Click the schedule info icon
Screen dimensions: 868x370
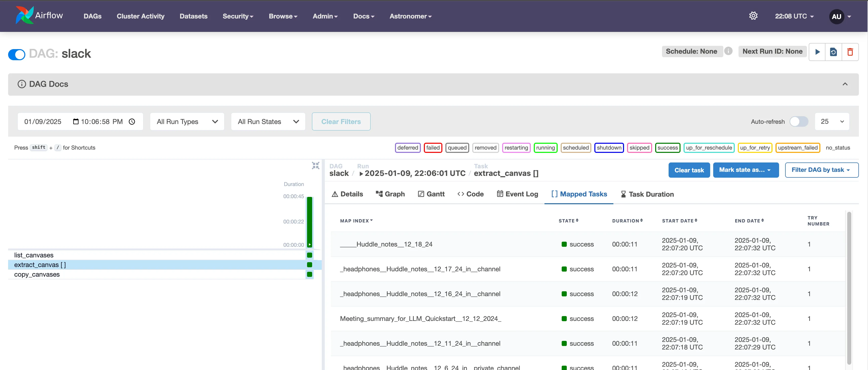pyautogui.click(x=728, y=51)
